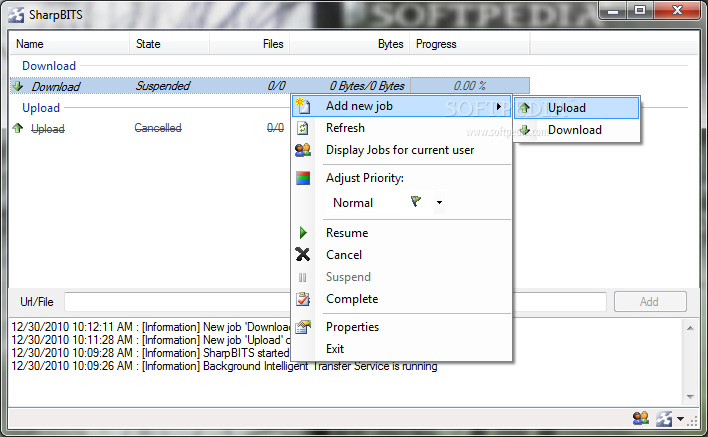Click the Suspend pause icon
The image size is (708, 437).
[303, 277]
